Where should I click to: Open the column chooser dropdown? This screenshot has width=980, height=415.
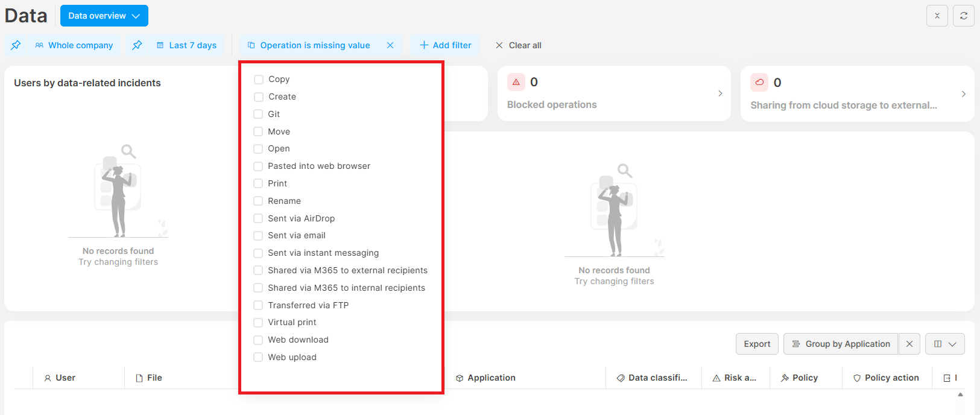944,344
